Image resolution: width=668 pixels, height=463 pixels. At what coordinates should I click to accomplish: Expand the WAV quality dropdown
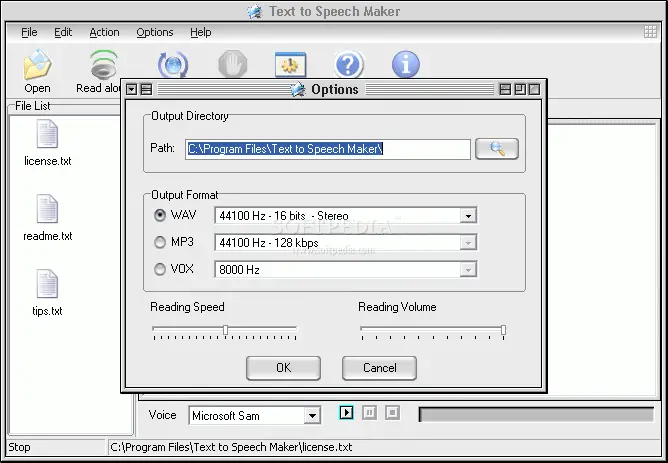click(468, 216)
